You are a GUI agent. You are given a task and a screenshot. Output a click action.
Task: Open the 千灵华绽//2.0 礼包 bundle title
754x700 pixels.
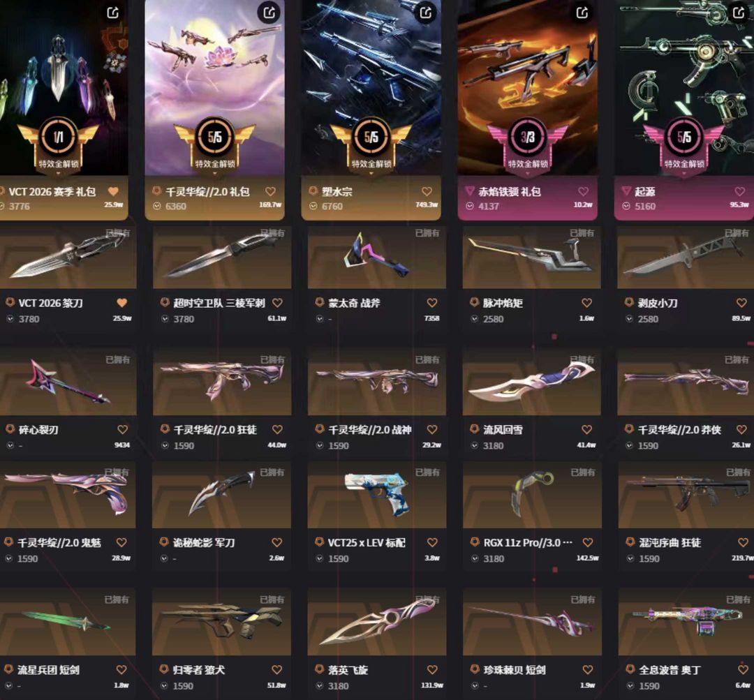207,192
